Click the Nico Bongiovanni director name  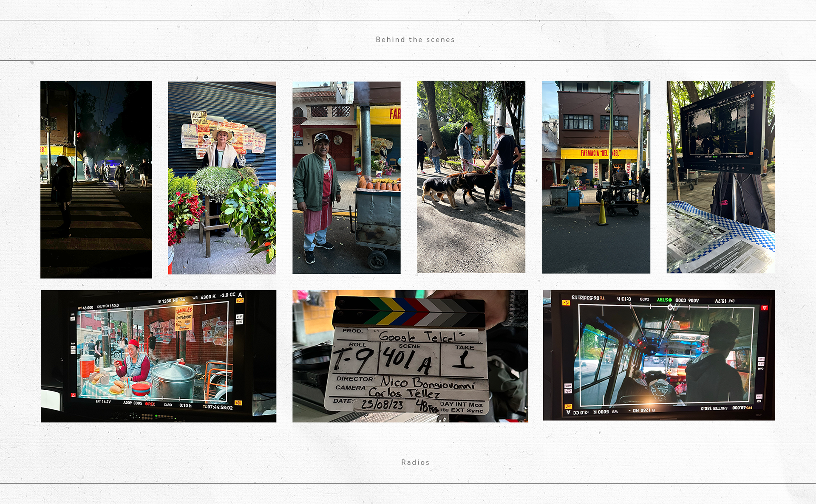point(427,383)
